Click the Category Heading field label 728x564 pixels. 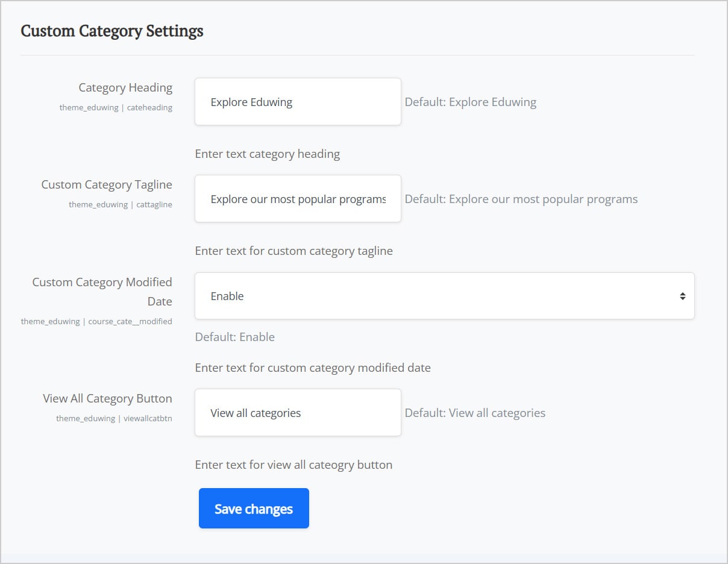[x=125, y=87]
